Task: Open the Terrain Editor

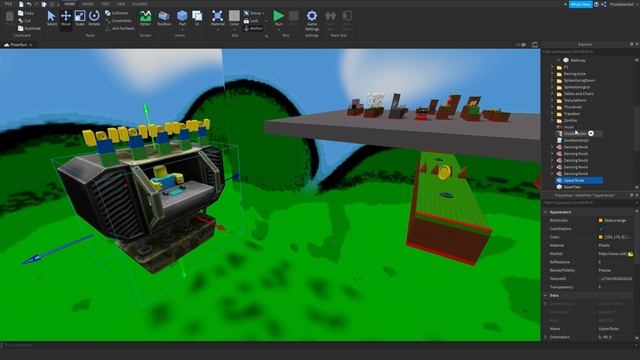Action: (x=145, y=18)
